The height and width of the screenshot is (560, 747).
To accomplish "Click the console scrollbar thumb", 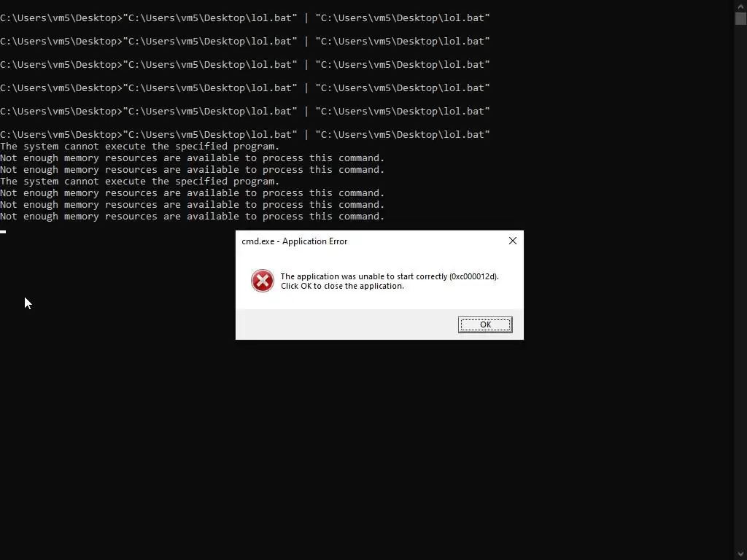I will pos(740,18).
